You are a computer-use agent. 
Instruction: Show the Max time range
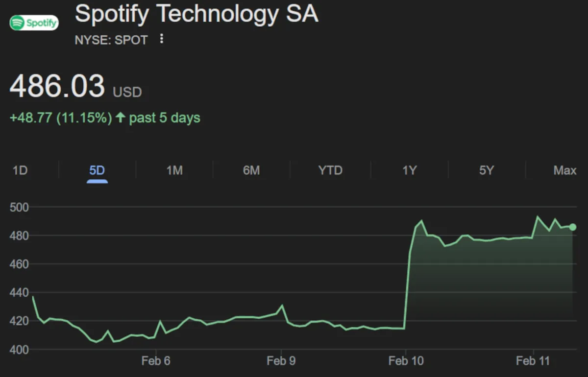pyautogui.click(x=564, y=170)
